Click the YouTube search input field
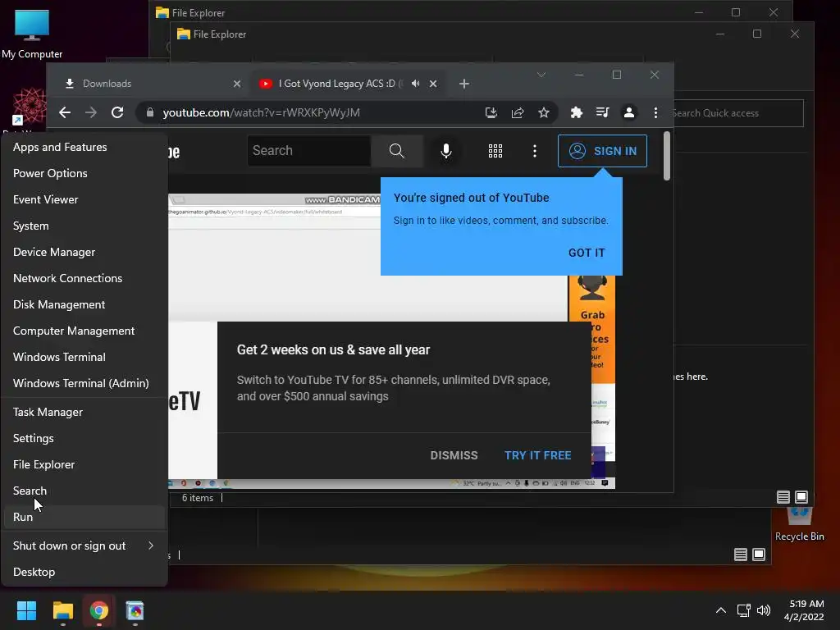This screenshot has width=840, height=630. pos(309,151)
